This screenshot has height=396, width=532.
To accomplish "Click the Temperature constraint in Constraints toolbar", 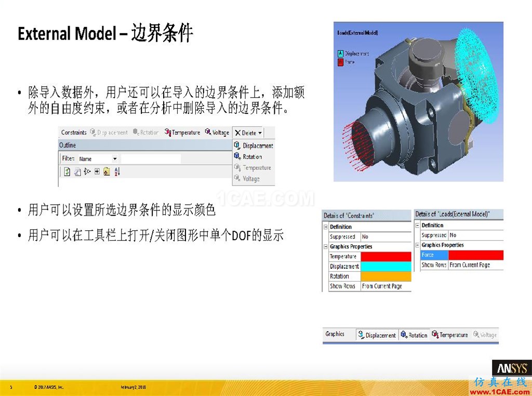I will tap(182, 133).
